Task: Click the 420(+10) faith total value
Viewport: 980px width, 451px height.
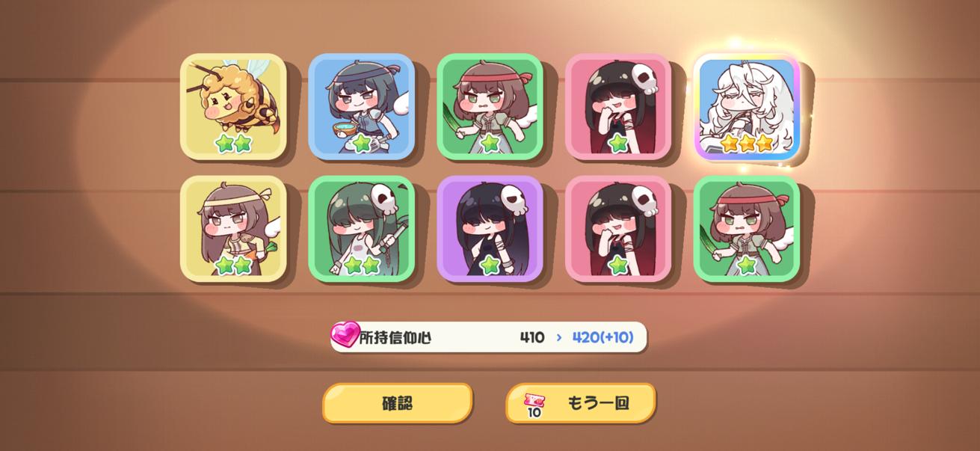Action: pyautogui.click(x=603, y=337)
